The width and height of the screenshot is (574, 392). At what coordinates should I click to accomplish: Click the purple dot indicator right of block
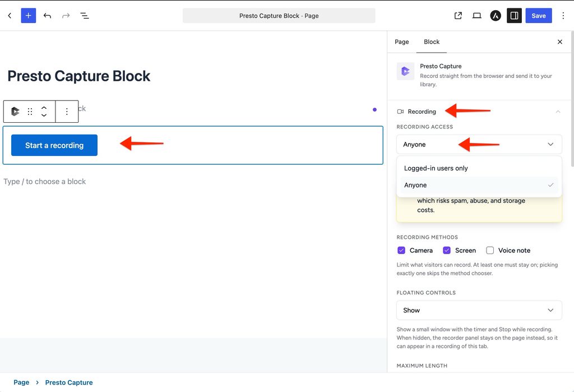374,109
